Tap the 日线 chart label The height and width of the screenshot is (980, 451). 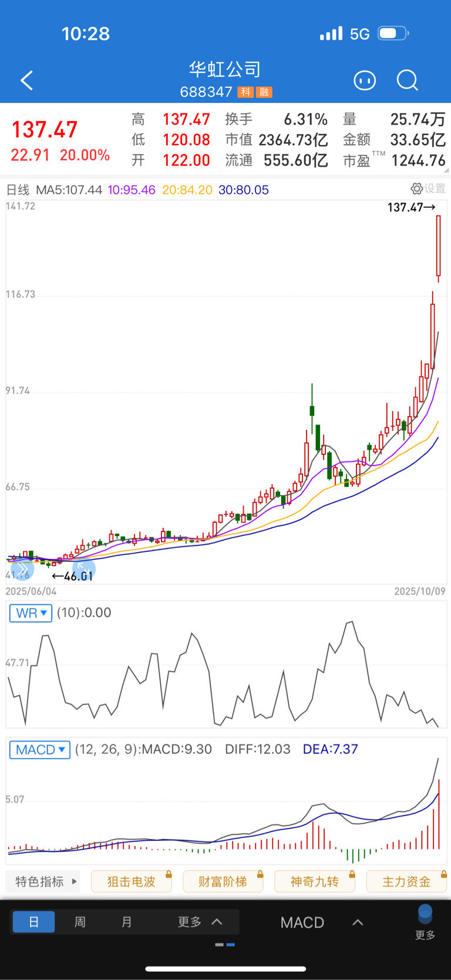tap(18, 190)
